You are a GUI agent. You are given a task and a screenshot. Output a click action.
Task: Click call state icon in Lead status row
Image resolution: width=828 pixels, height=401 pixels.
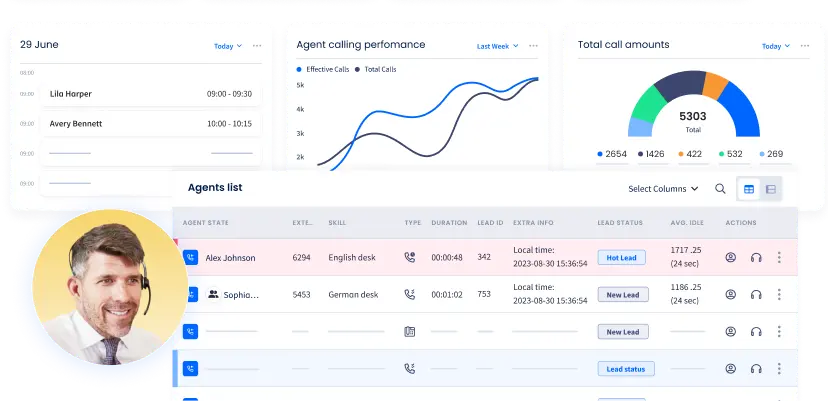coord(191,368)
